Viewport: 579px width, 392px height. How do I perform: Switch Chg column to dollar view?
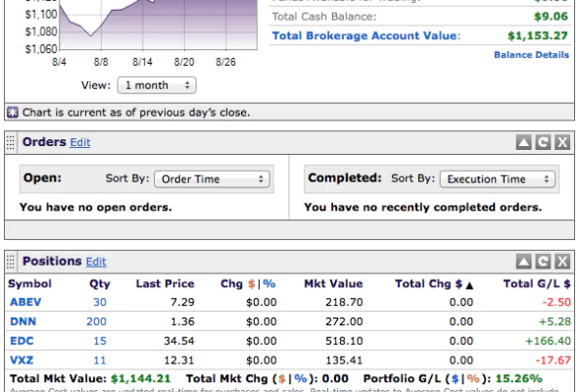pyautogui.click(x=252, y=284)
